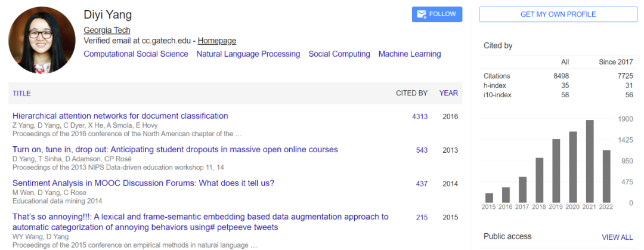644x250 pixels.
Task: Sort publications by Year column
Action: 448,93
